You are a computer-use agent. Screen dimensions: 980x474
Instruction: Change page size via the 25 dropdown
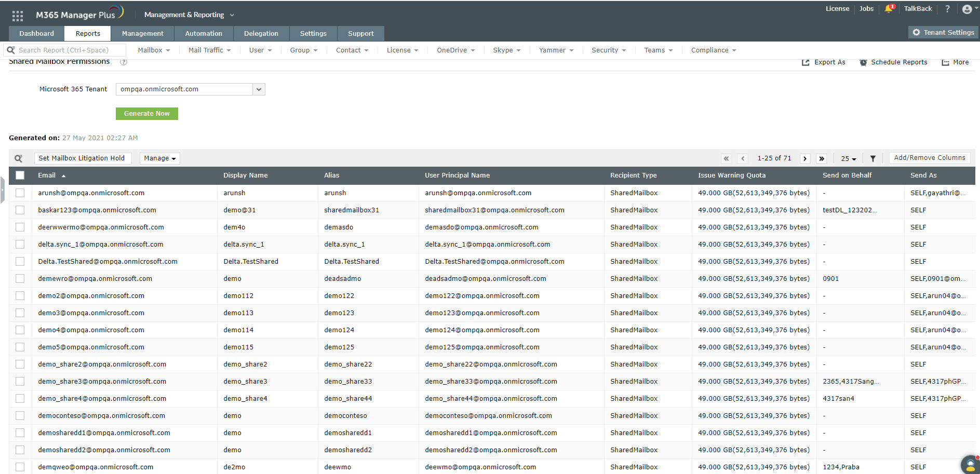click(x=848, y=158)
